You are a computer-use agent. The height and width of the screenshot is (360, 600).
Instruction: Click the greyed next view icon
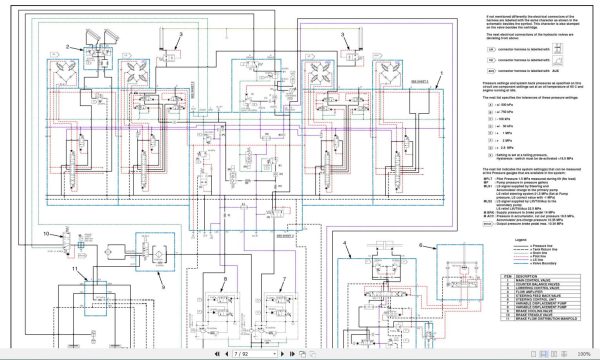pos(312,354)
